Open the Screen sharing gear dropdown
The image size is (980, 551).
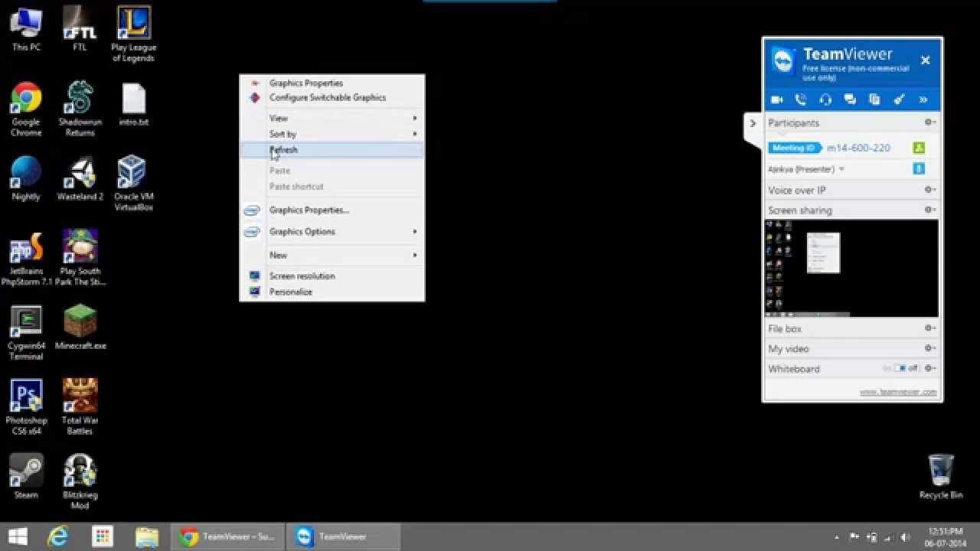coord(929,210)
